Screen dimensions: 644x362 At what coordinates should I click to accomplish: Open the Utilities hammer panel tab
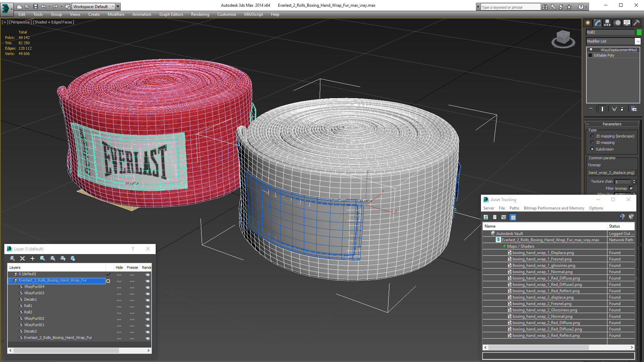pos(636,23)
